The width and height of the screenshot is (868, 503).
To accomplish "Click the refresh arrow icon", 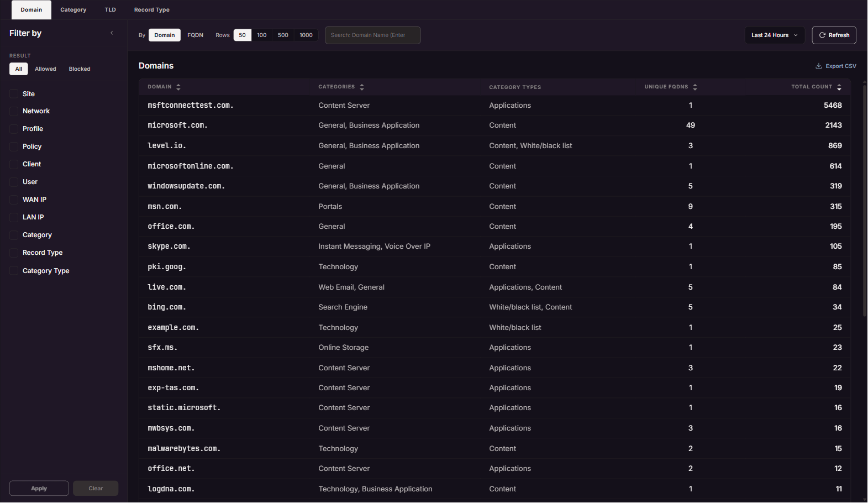I will [822, 35].
